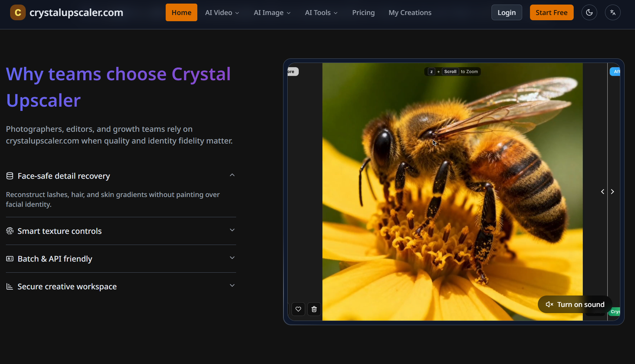Unmute via the crossed speaker icon

pos(550,304)
